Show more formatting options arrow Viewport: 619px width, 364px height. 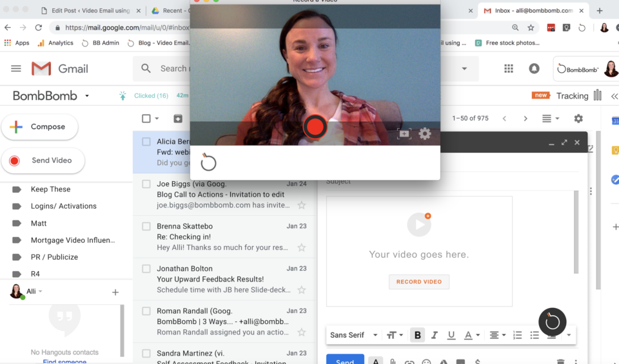pos(569,335)
